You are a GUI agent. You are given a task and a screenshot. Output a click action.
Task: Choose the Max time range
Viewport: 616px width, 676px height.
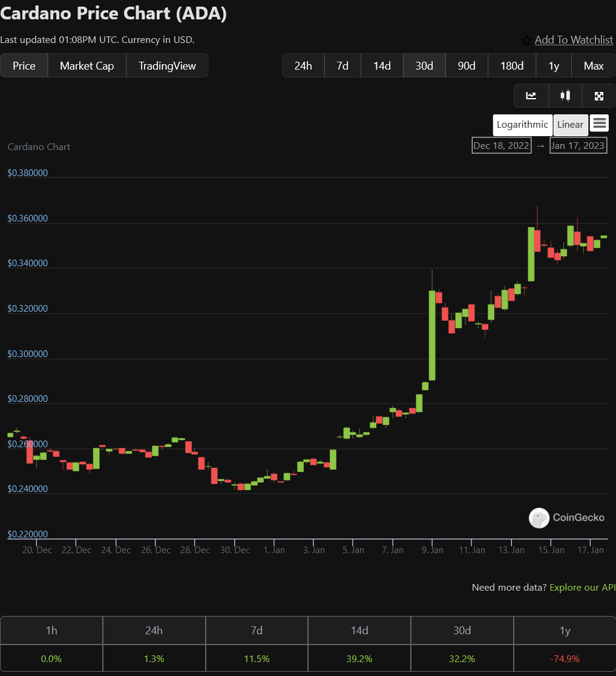pyautogui.click(x=594, y=66)
